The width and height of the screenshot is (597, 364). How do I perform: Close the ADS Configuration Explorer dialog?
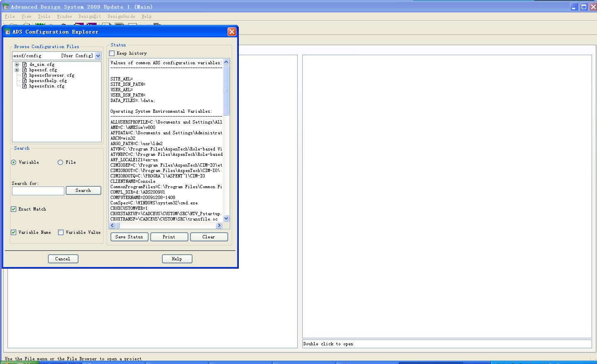click(232, 32)
